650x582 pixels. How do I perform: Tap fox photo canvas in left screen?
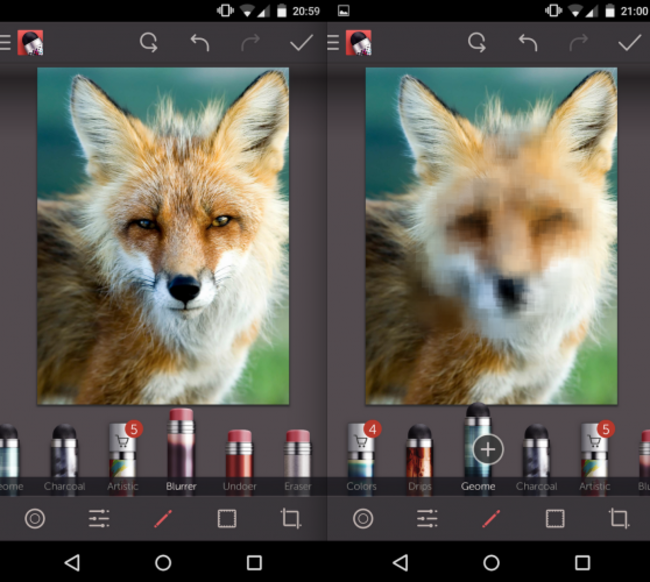[x=163, y=236]
